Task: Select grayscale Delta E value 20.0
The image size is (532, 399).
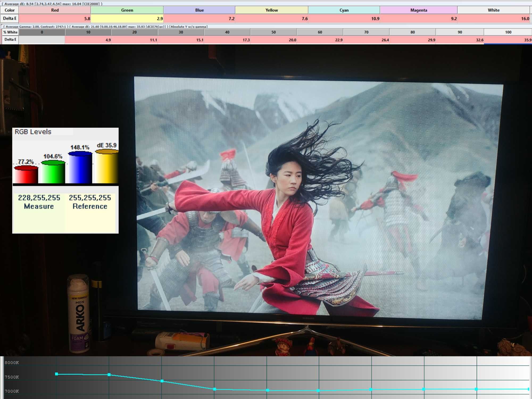Action: 273,40
